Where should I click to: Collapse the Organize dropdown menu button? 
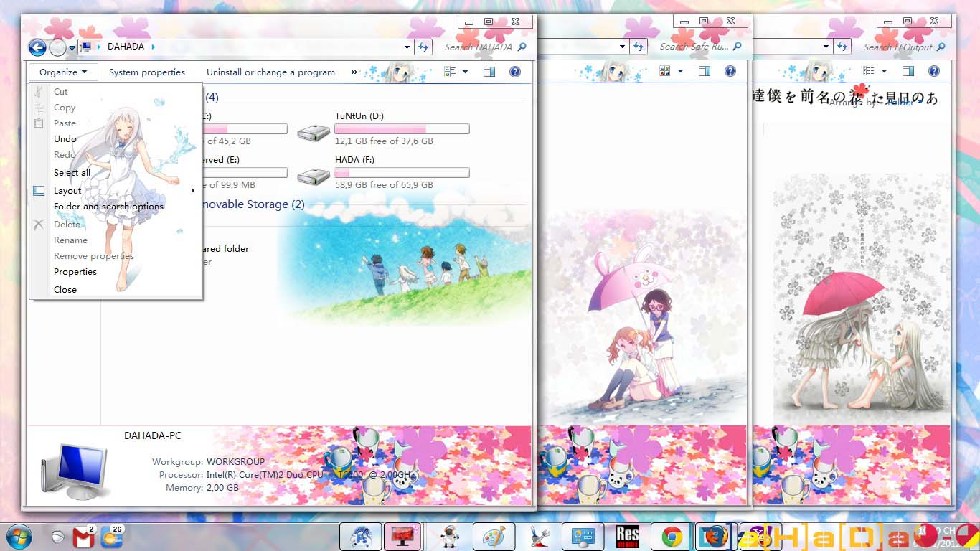(x=63, y=72)
